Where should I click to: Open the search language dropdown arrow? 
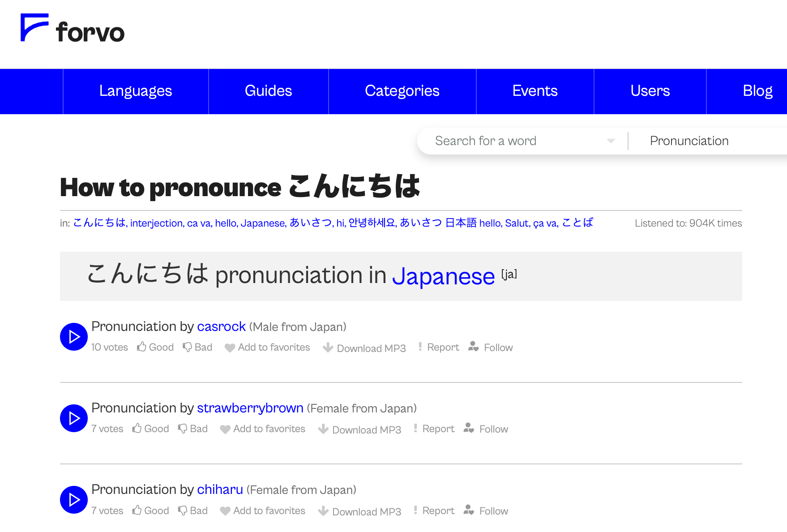[611, 141]
